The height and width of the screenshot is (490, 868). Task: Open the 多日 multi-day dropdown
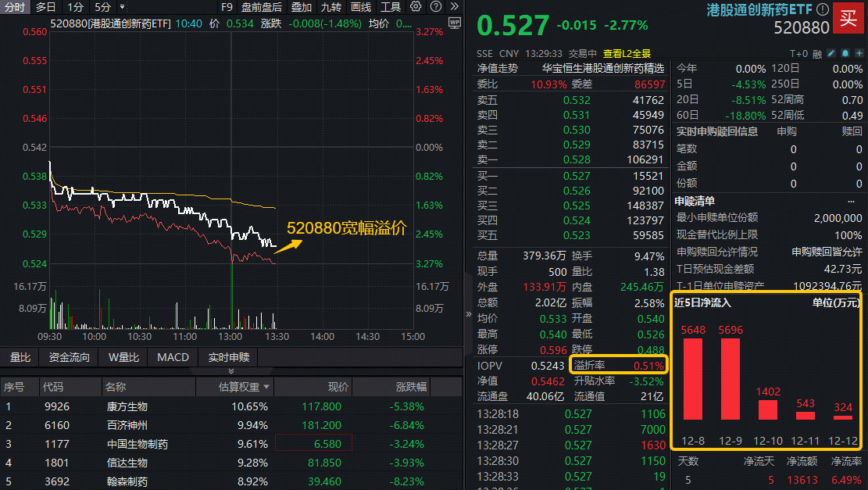(x=45, y=7)
